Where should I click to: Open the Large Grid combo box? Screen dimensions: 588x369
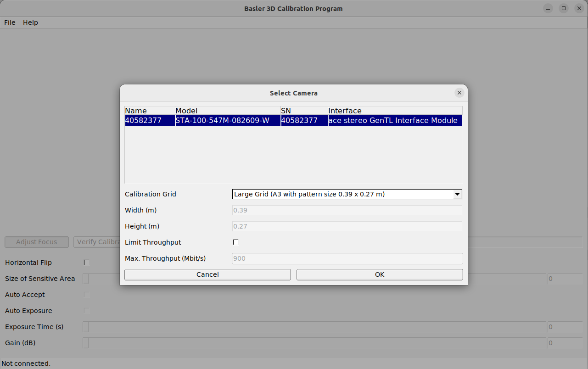342,194
